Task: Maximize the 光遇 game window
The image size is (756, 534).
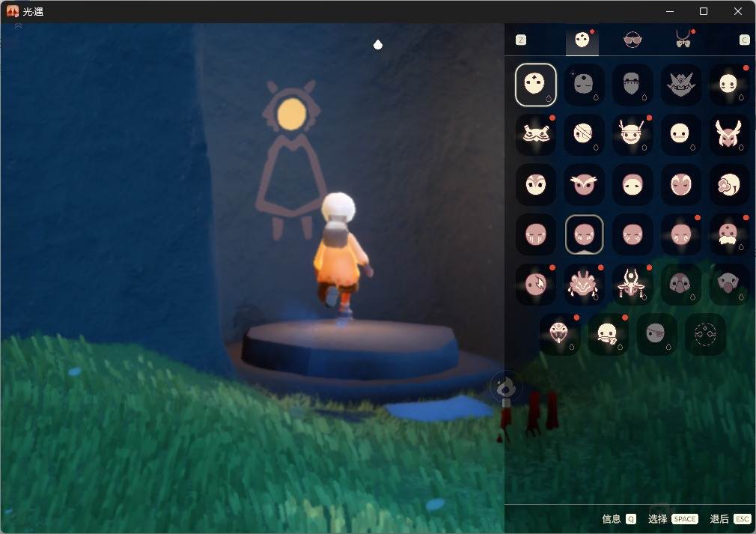Action: click(x=704, y=11)
